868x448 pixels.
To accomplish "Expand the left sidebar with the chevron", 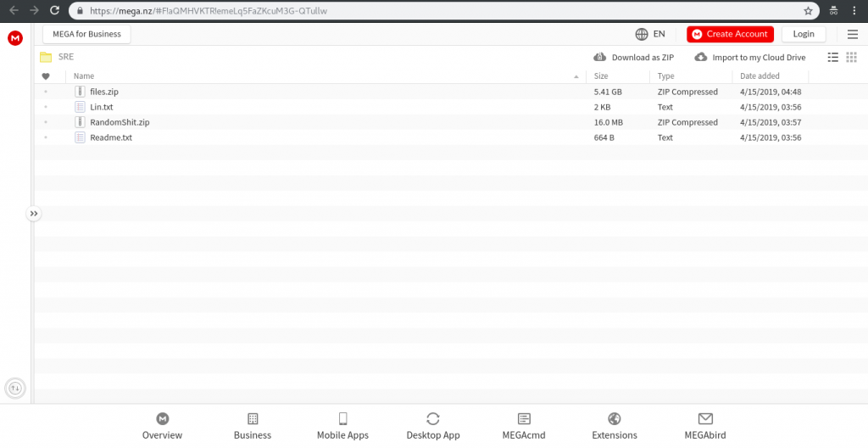I will point(34,214).
